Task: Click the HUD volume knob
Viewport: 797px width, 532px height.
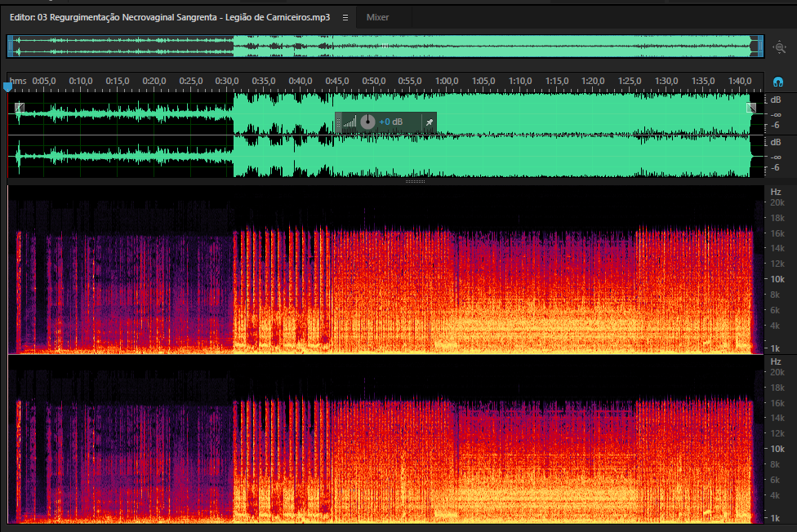Action: coord(367,122)
